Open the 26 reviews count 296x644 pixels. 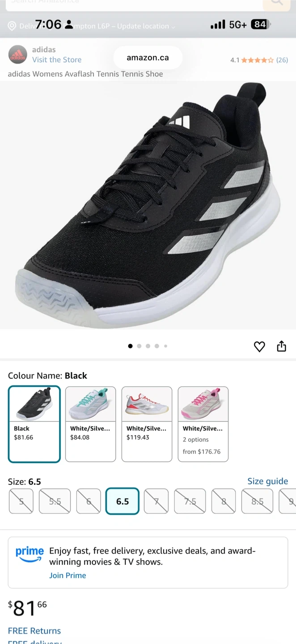click(x=282, y=60)
